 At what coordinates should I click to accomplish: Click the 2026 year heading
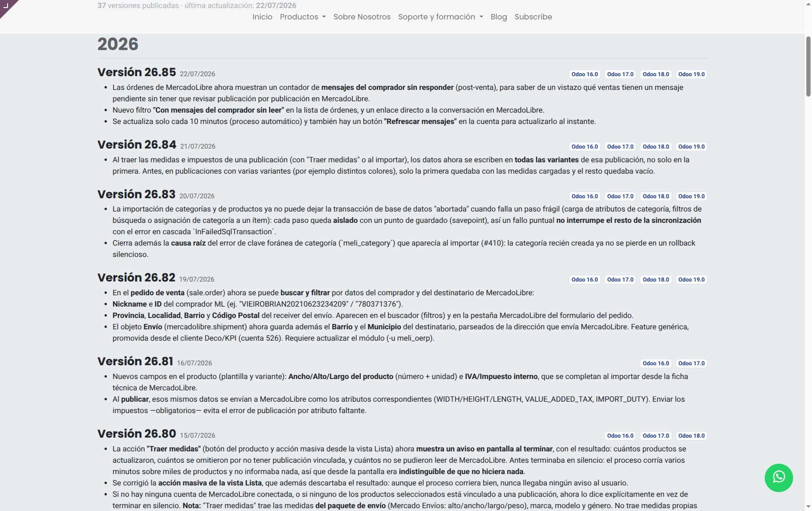pyautogui.click(x=118, y=44)
